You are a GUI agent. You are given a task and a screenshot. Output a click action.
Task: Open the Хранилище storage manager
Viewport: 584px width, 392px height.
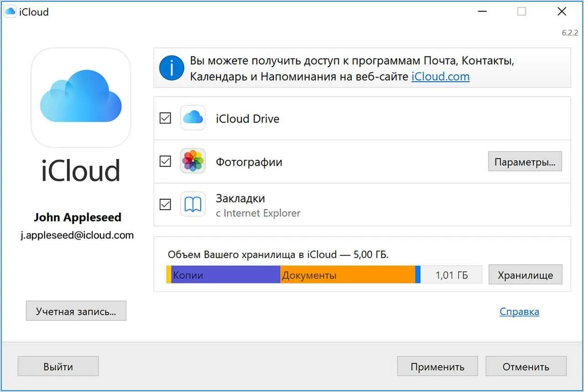pyautogui.click(x=525, y=275)
